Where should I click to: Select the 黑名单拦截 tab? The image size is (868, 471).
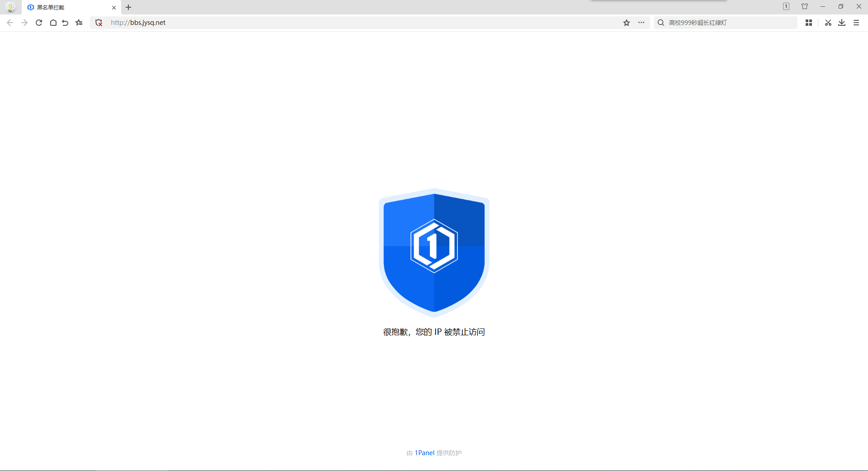pyautogui.click(x=68, y=7)
